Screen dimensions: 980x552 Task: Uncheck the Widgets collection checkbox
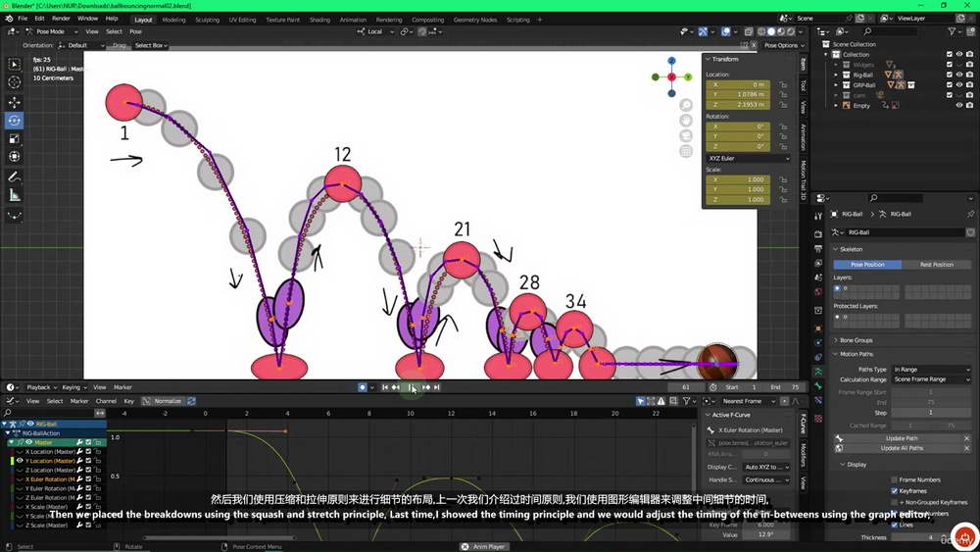coord(950,65)
